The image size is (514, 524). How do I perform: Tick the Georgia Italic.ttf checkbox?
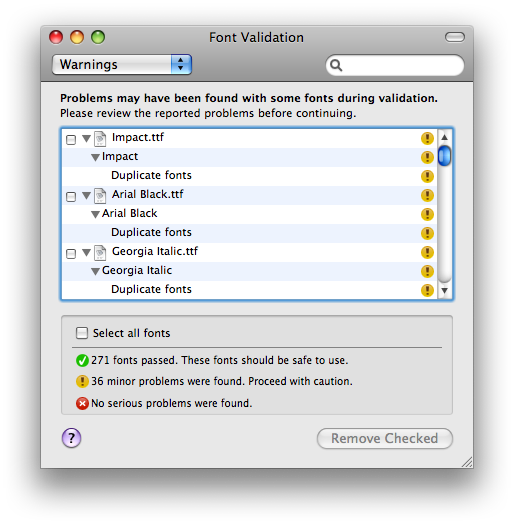tap(71, 254)
